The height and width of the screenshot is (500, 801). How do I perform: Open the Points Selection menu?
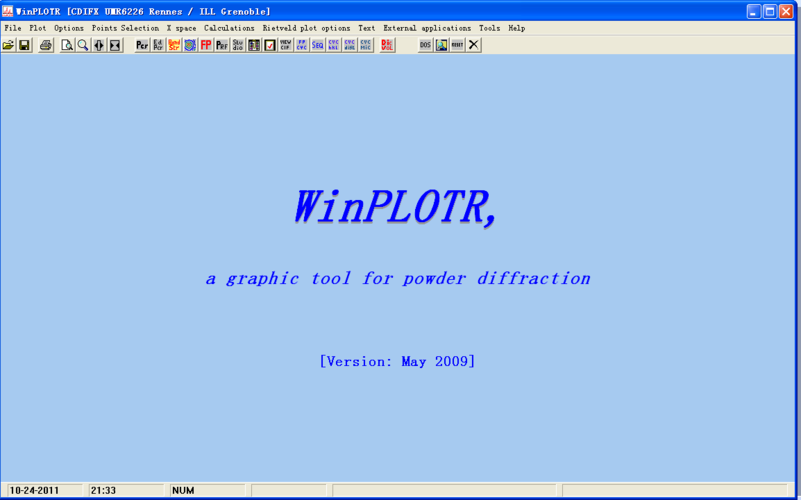pyautogui.click(x=125, y=28)
